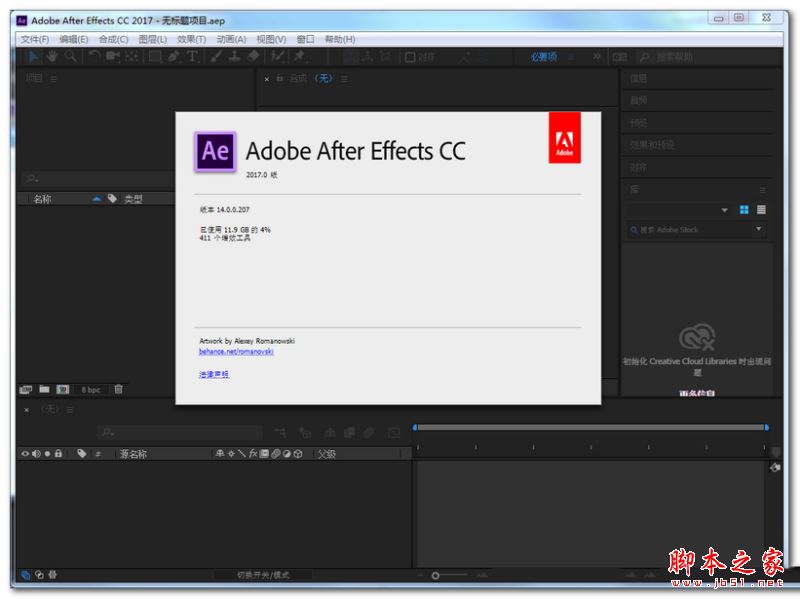Viewport: 800px width, 599px height.
Task: Open the 文件(F) menu
Action: coord(35,39)
